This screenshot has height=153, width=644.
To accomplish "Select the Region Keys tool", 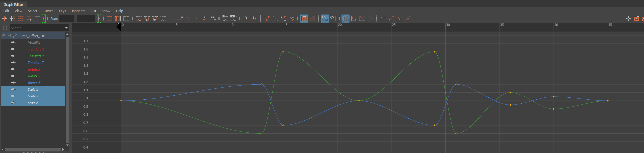I will tap(29, 19).
